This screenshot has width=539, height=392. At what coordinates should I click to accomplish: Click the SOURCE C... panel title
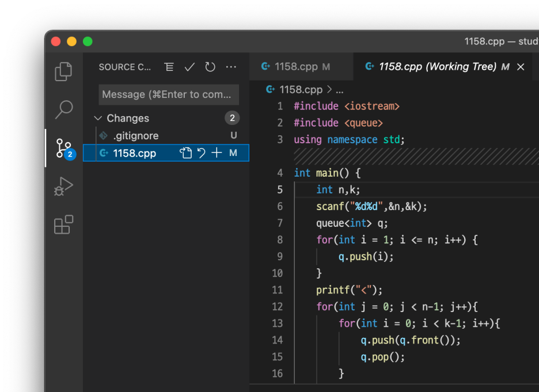click(x=125, y=67)
